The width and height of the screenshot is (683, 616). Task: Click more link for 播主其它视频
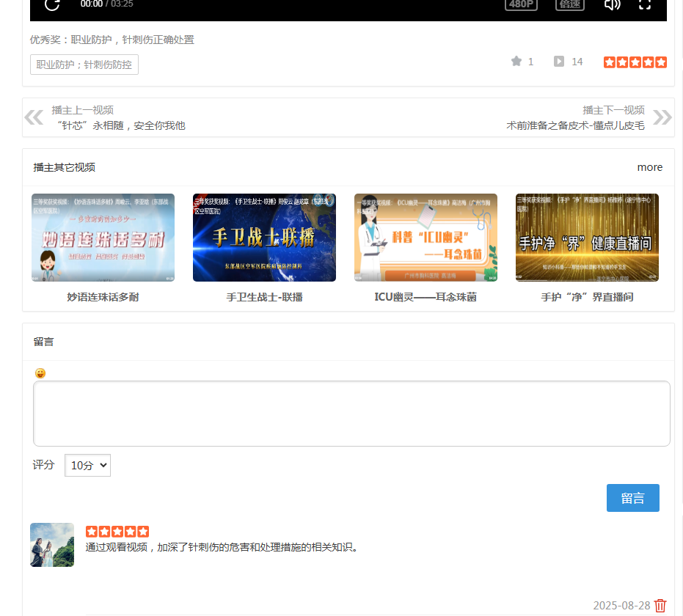(x=649, y=167)
